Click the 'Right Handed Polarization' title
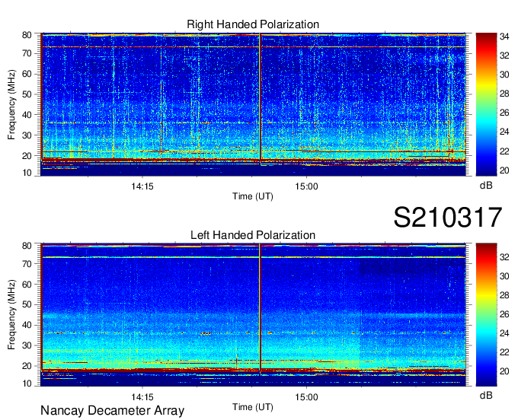The width and height of the screenshot is (518, 420). tap(253, 24)
